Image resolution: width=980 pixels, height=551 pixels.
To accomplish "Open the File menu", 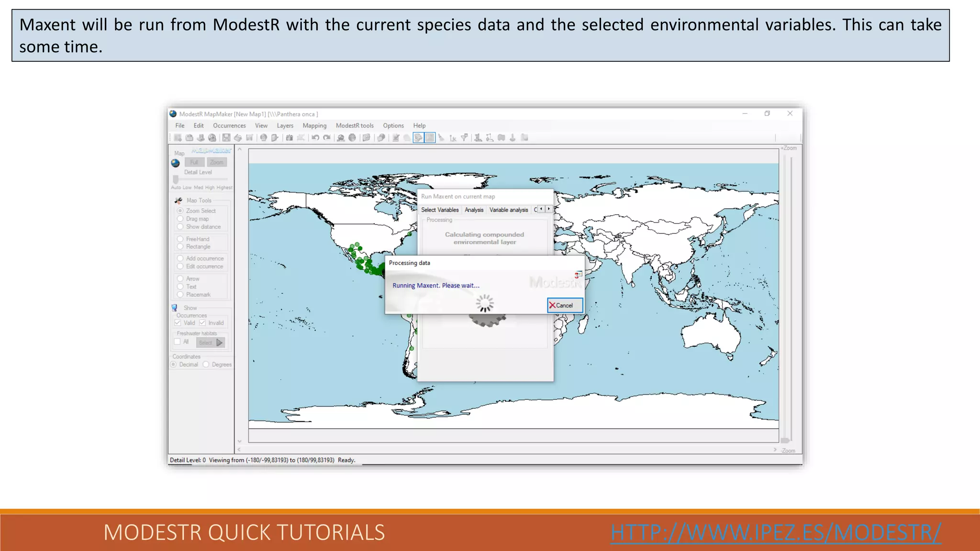I will [x=180, y=125].
